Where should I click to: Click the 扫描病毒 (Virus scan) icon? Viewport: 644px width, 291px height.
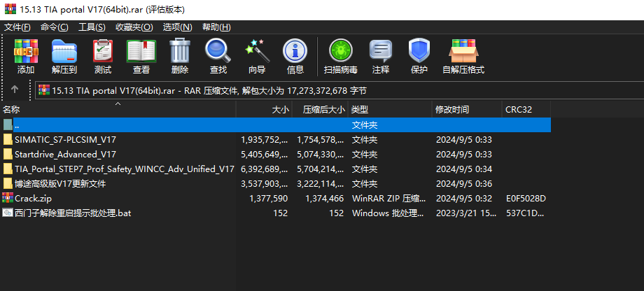pos(340,51)
